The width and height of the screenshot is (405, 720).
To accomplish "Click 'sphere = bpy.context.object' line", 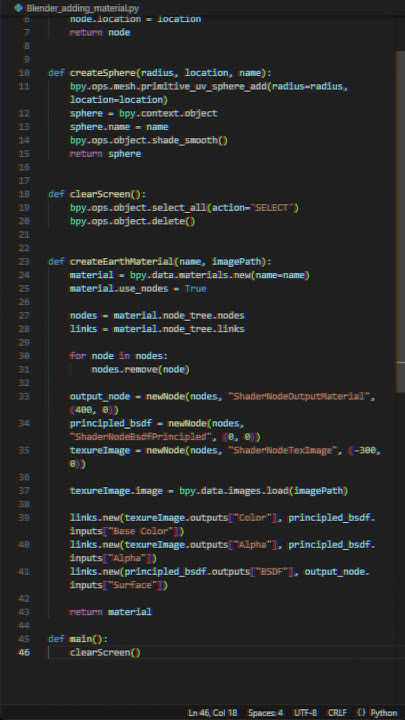I will [144, 113].
